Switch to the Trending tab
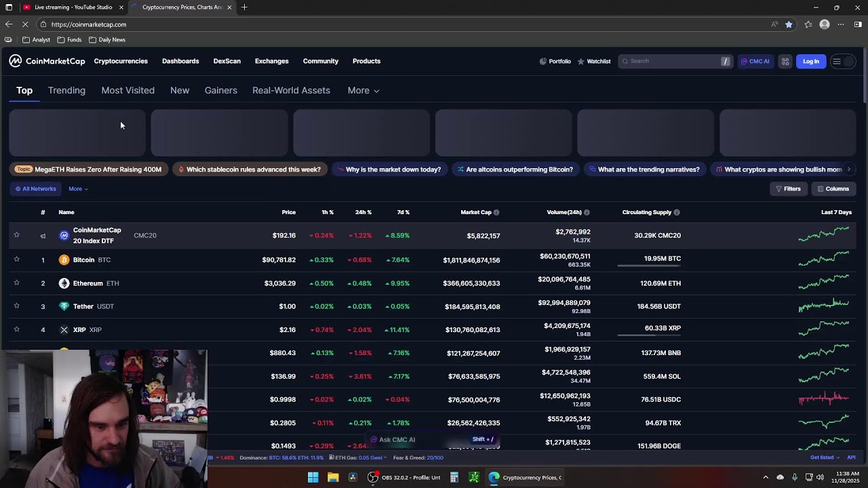868x488 pixels. tap(66, 90)
